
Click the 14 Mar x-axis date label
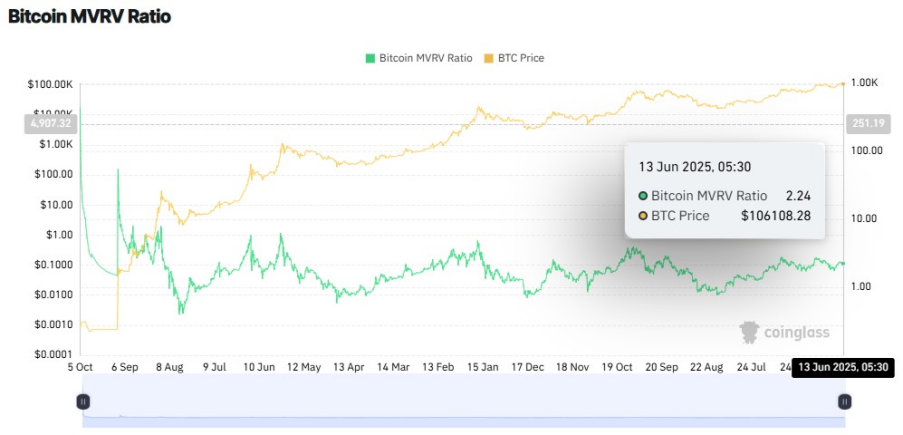tap(393, 367)
